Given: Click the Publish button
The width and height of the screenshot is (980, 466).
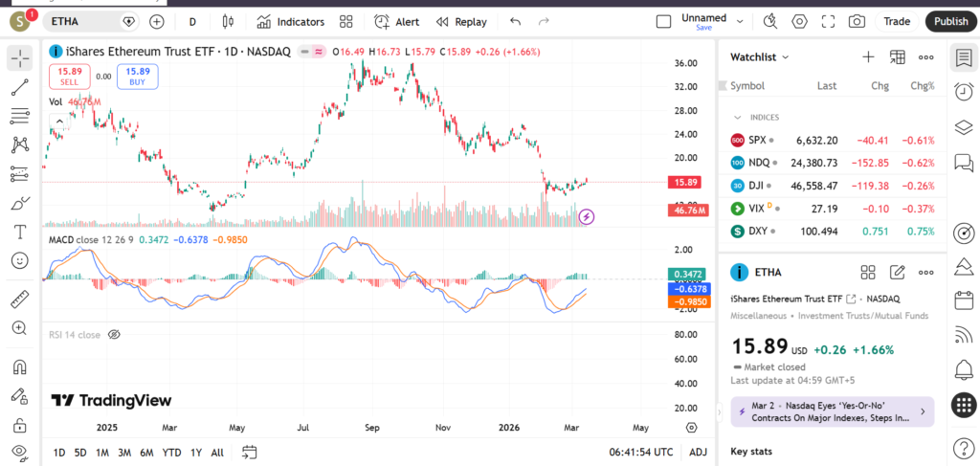Looking at the screenshot, I should pyautogui.click(x=950, y=21).
